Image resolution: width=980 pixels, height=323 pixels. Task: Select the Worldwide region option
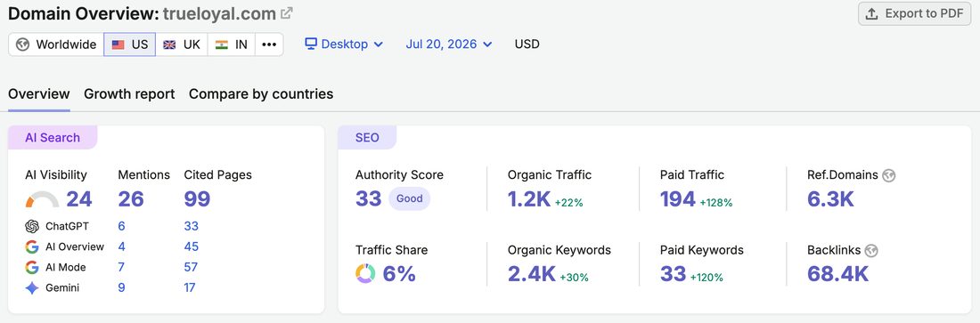[56, 44]
